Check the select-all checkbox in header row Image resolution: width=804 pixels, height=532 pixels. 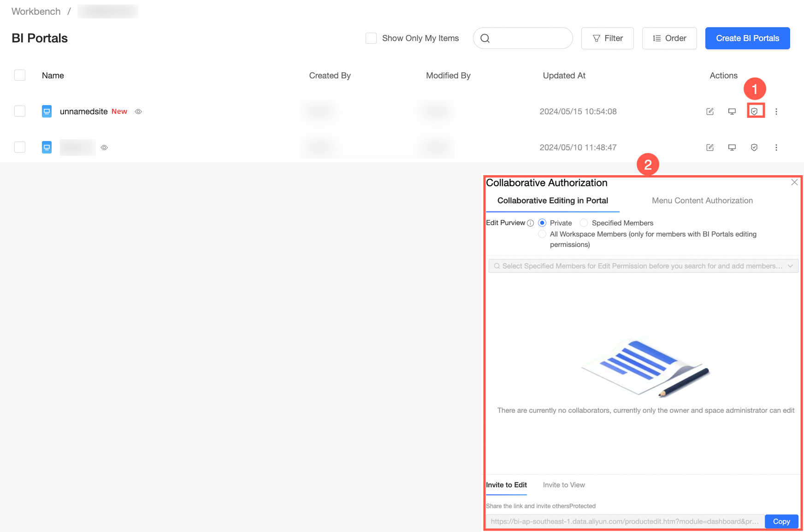20,75
